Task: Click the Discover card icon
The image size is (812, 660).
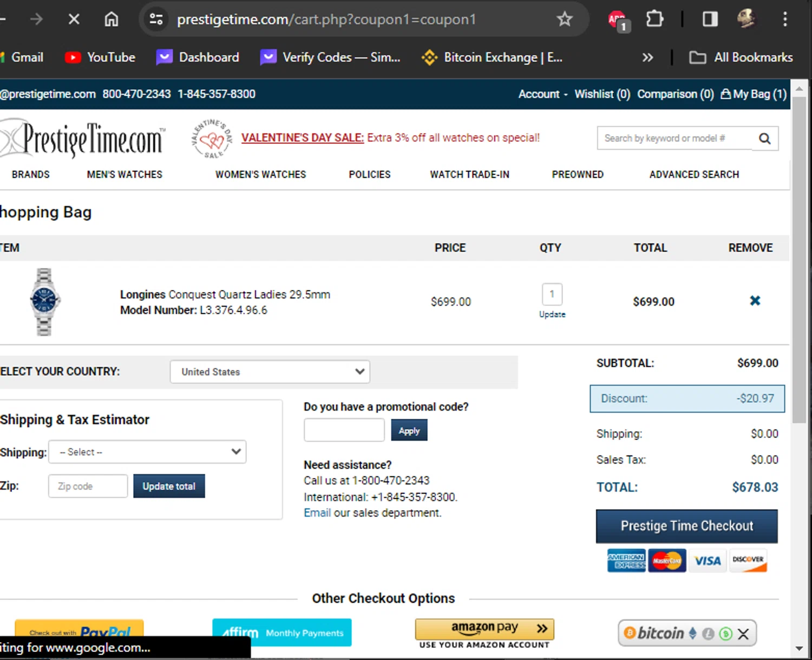Action: pyautogui.click(x=748, y=560)
